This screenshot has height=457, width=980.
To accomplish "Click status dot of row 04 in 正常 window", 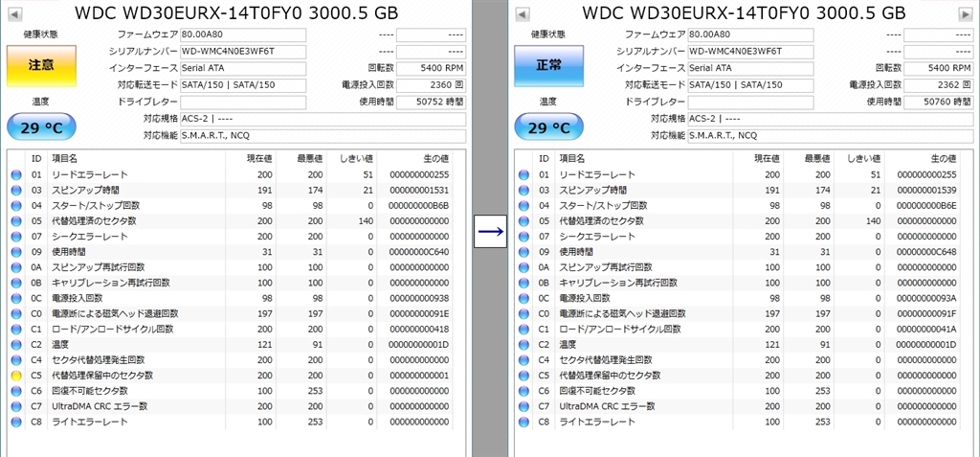I will pyautogui.click(x=523, y=206).
